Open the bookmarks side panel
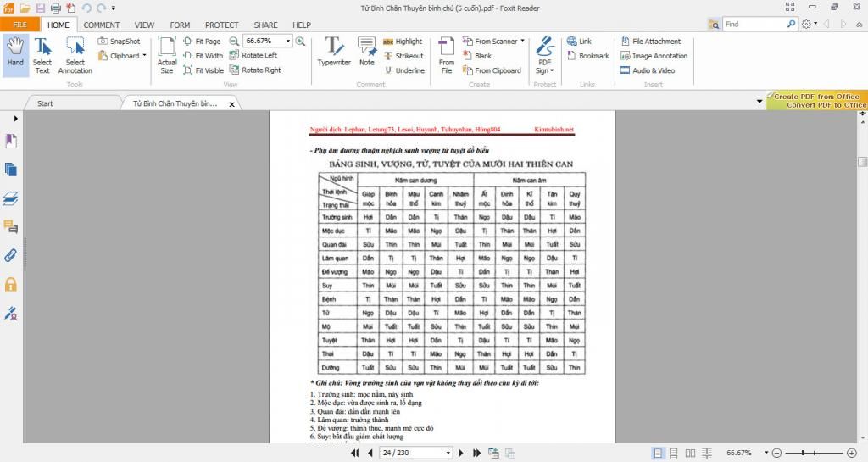 click(x=10, y=141)
